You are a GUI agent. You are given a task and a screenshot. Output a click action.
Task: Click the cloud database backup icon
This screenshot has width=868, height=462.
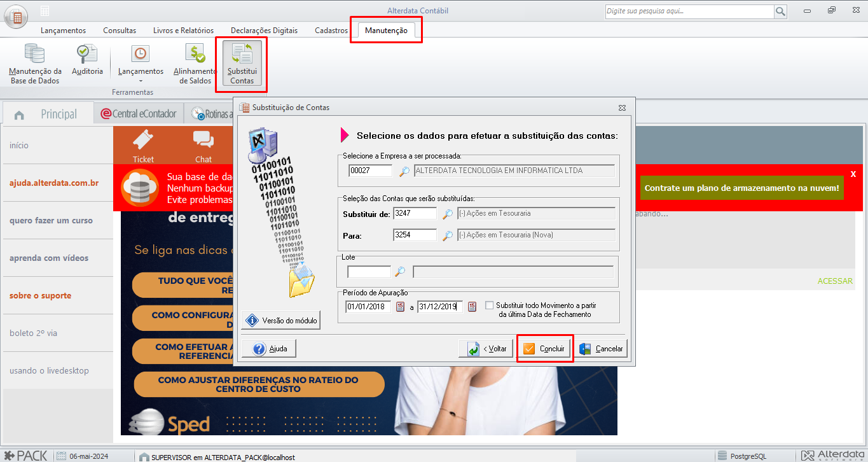[141, 188]
